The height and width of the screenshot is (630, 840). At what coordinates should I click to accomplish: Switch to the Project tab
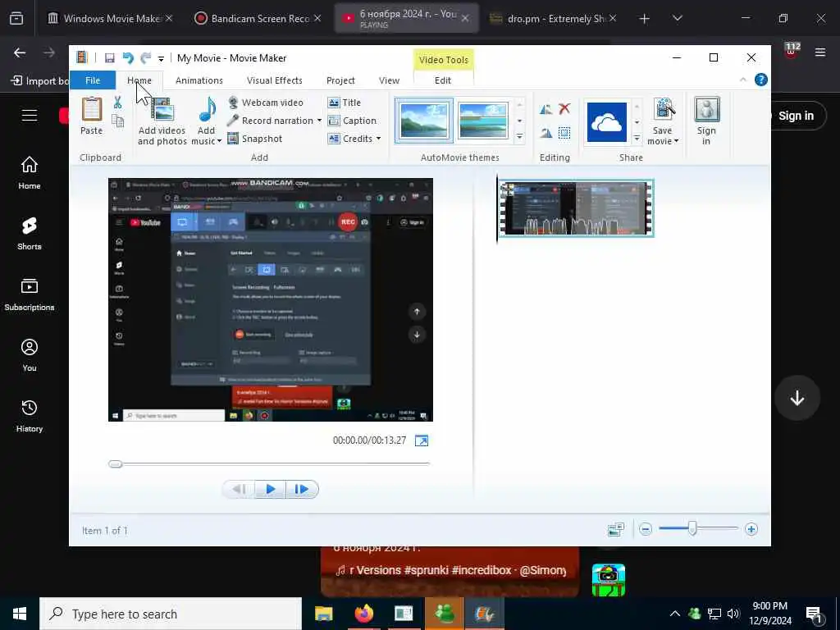[x=340, y=80]
